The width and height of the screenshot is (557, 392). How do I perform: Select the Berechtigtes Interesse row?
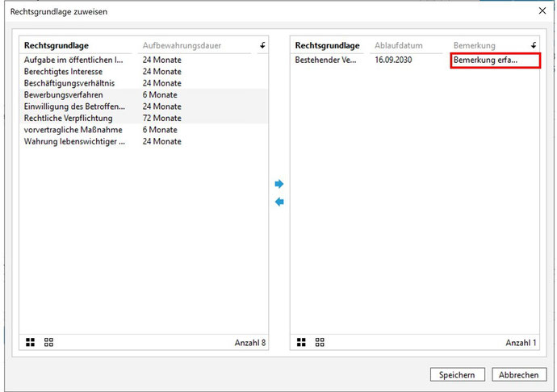(144, 72)
